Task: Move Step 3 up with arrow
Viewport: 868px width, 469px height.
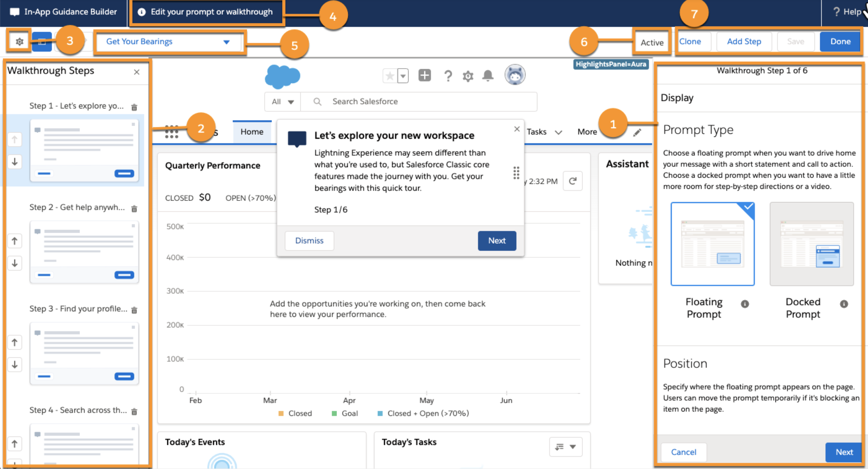Action: pyautogui.click(x=15, y=342)
